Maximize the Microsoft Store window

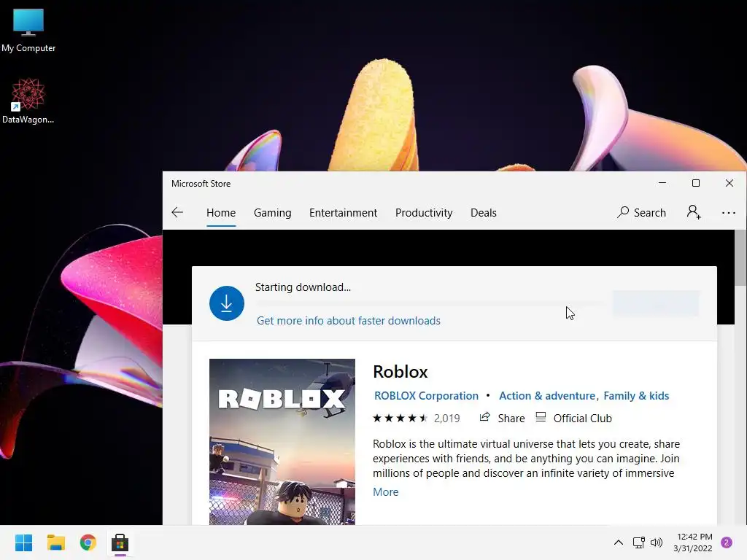click(695, 183)
